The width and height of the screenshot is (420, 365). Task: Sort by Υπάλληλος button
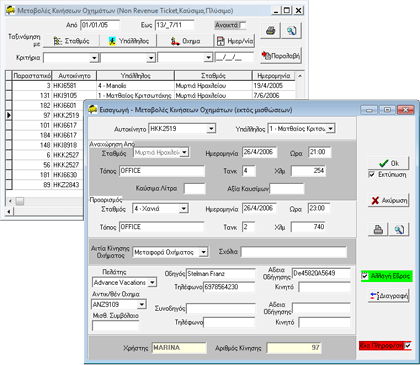tap(129, 41)
